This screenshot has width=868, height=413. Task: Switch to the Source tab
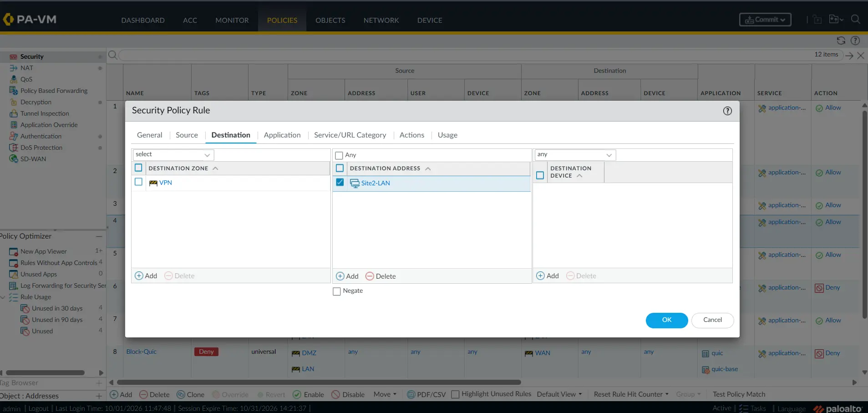tap(187, 135)
